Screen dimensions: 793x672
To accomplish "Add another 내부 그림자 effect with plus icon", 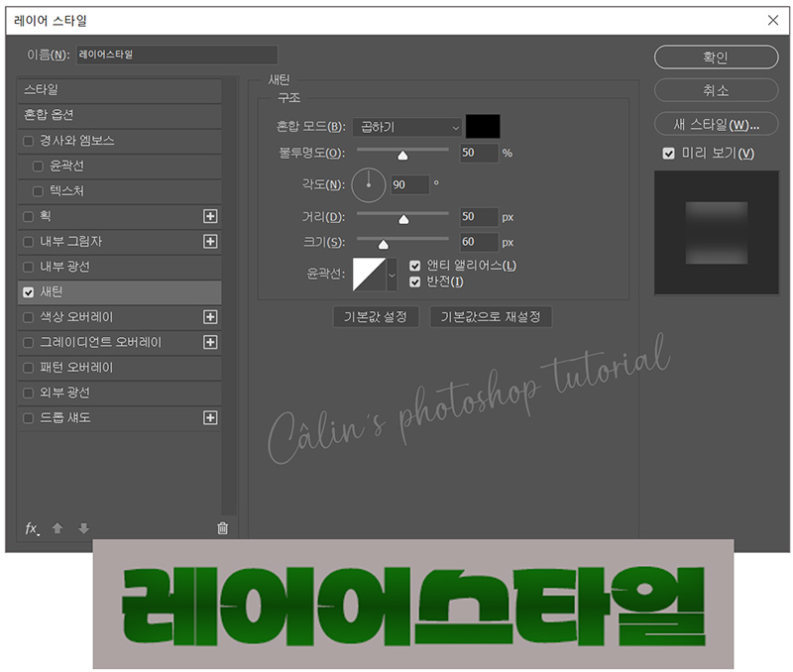I will click(210, 241).
